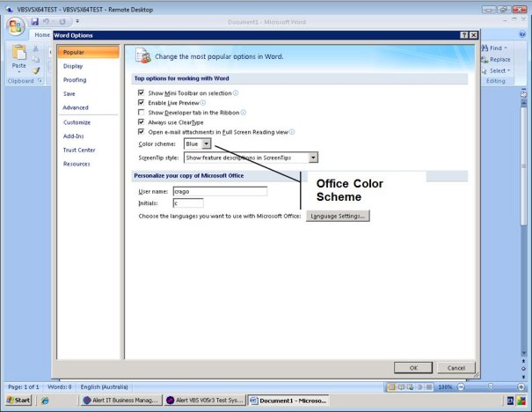Click info icon beside Enable Live Preview
The height and width of the screenshot is (412, 532).
coord(203,103)
